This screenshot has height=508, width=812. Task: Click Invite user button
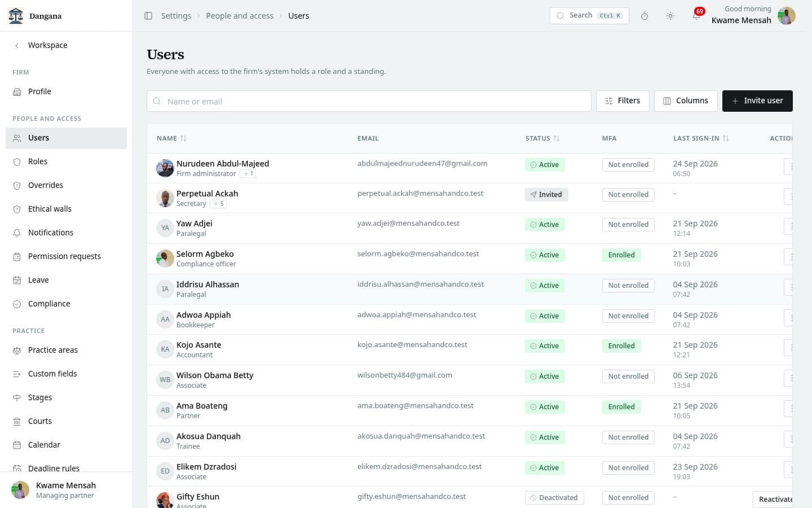(x=757, y=101)
